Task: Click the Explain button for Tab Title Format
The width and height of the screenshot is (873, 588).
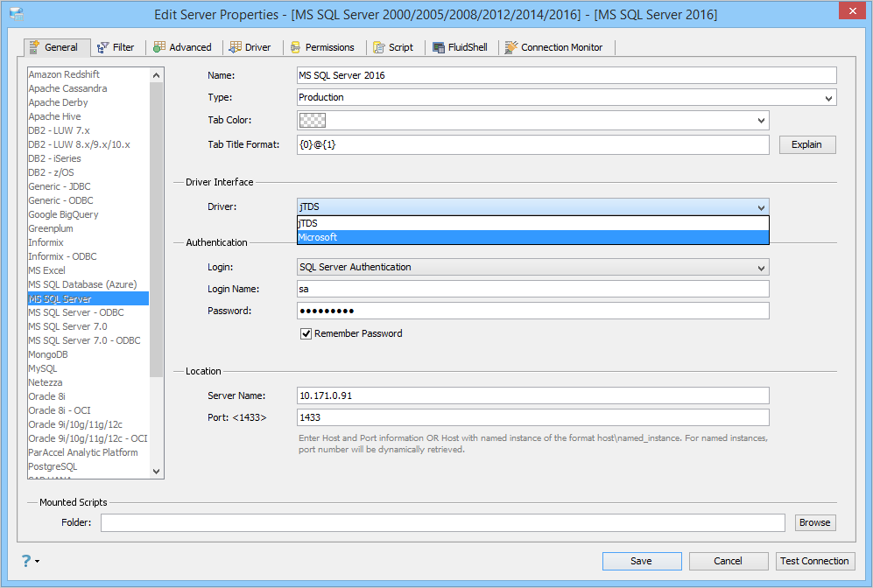Action: 806,144
